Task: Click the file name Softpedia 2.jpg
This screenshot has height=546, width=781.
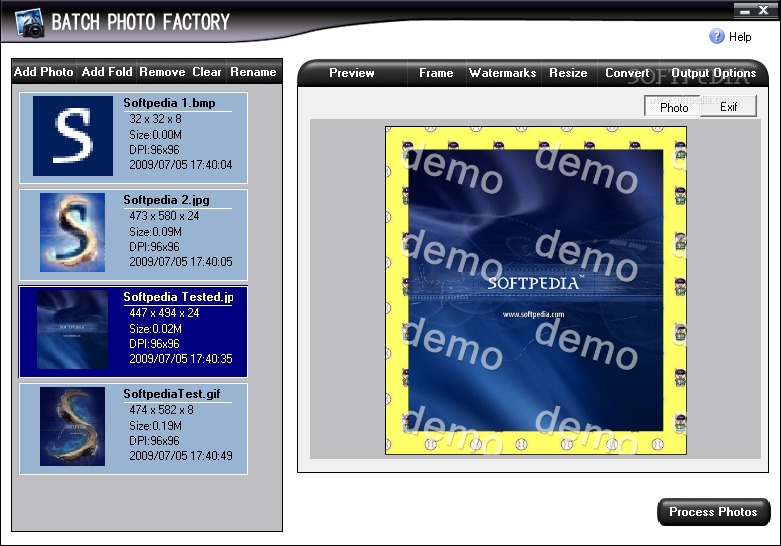Action: coord(166,200)
